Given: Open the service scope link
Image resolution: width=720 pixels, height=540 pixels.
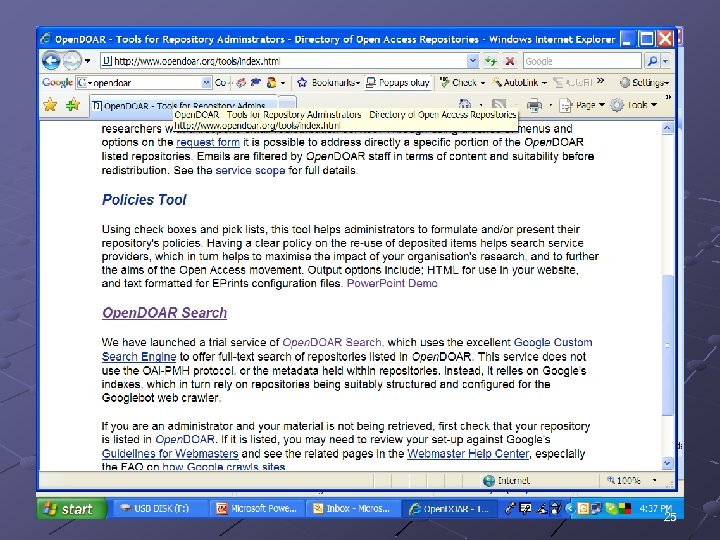Looking at the screenshot, I should click(x=250, y=170).
